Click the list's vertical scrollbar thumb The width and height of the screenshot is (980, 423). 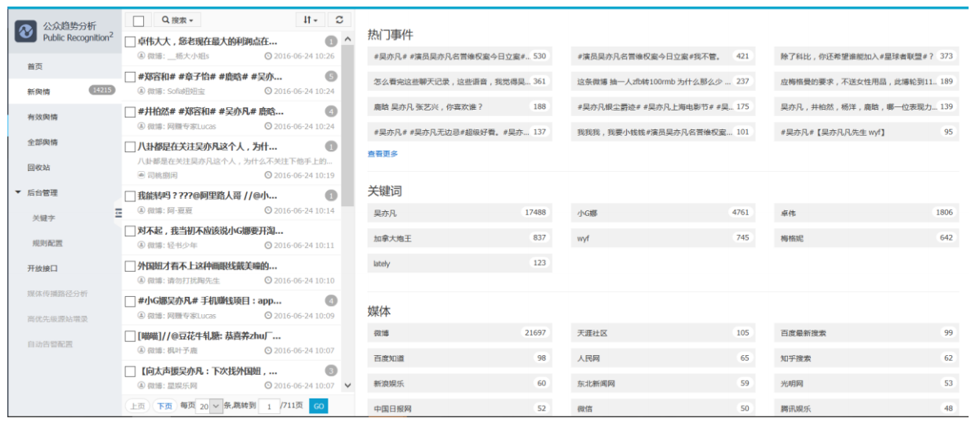click(348, 126)
